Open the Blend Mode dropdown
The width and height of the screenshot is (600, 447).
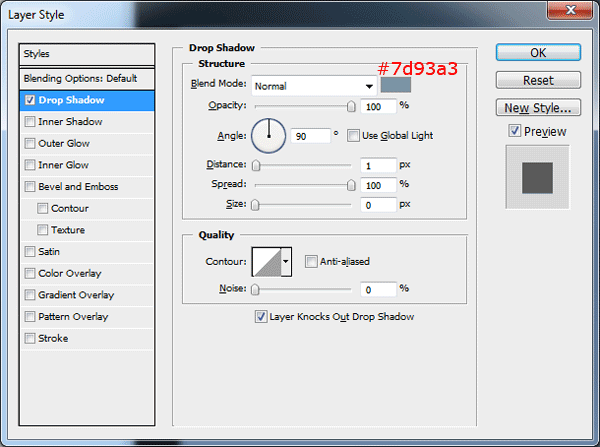[312, 86]
